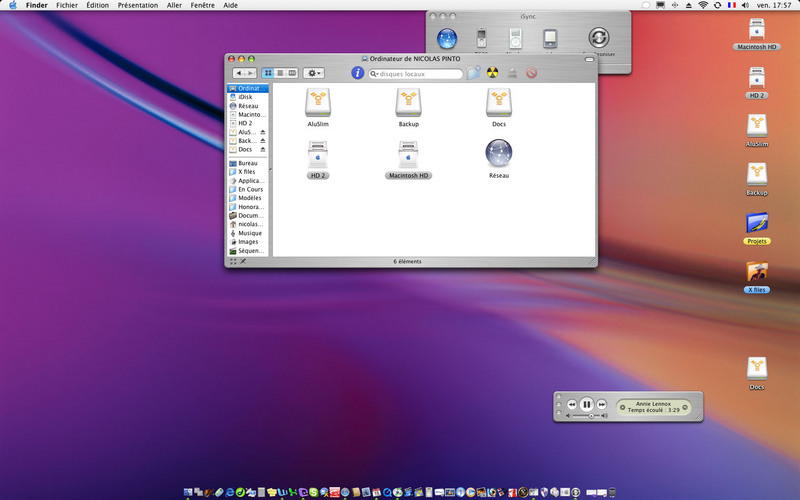Open the Wi-Fi AirPort status menu

(703, 5)
